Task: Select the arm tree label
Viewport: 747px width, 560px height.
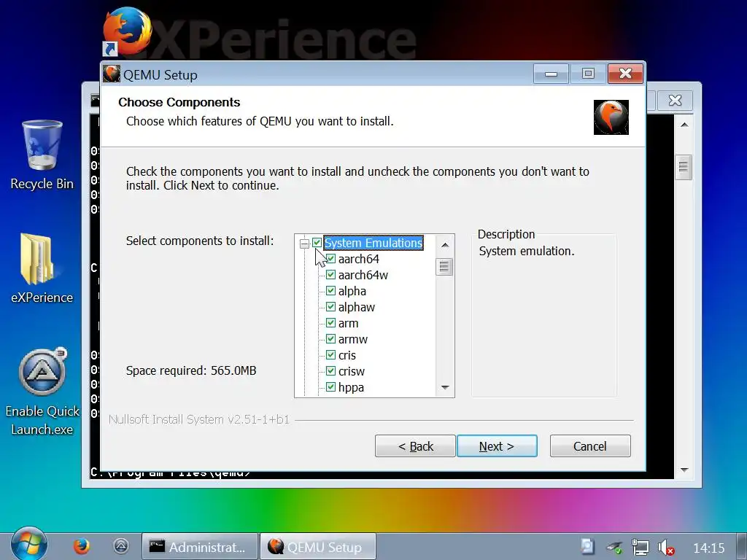Action: point(348,323)
